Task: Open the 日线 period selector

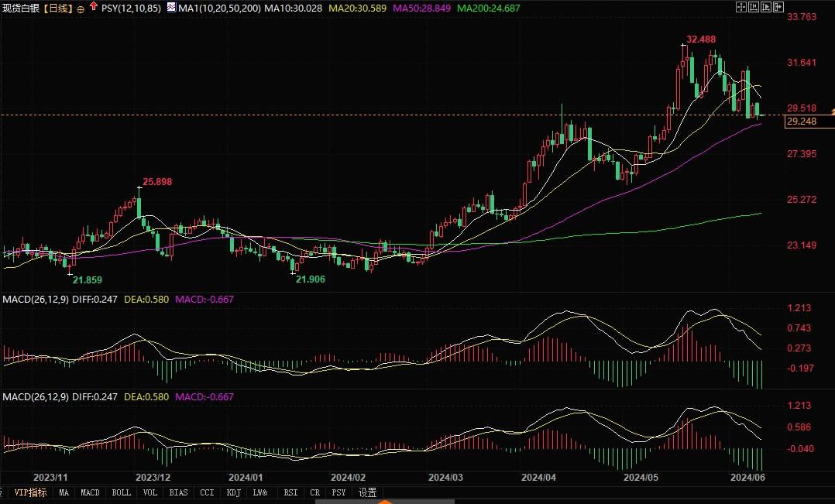Action: 57,8
